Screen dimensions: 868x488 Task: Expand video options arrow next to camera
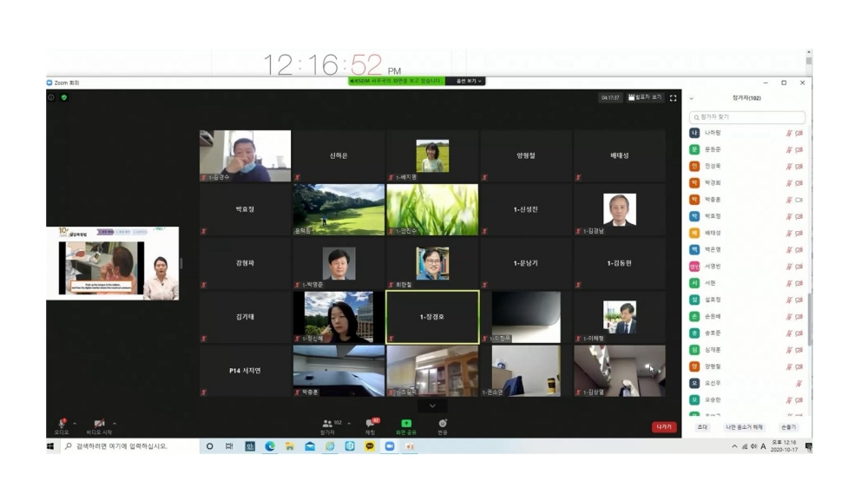click(x=115, y=424)
